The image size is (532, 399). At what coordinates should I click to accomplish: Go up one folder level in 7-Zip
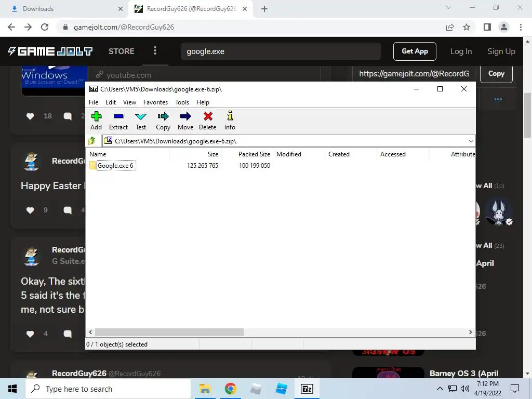pos(92,141)
